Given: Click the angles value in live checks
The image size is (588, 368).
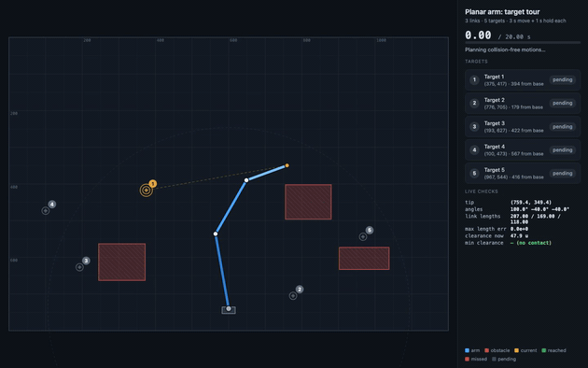Looking at the screenshot, I should (539, 209).
